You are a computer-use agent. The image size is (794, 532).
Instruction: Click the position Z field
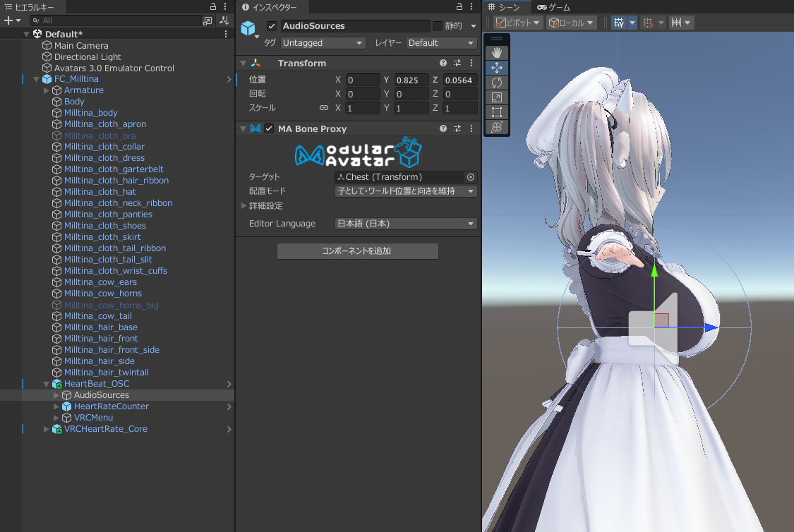coord(459,80)
